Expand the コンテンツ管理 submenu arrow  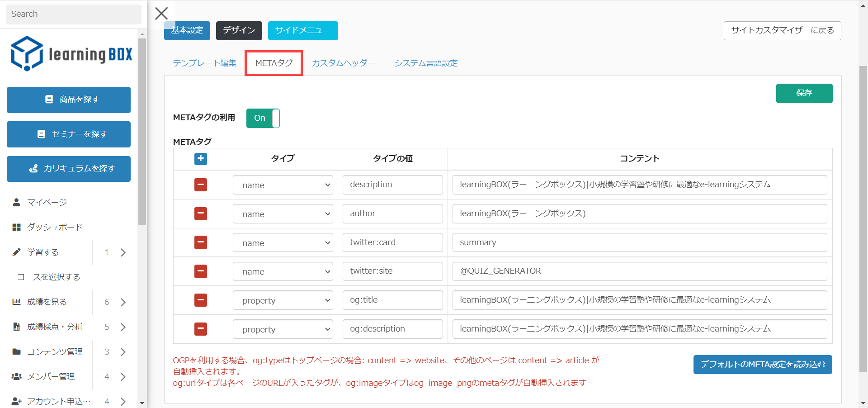(x=123, y=352)
